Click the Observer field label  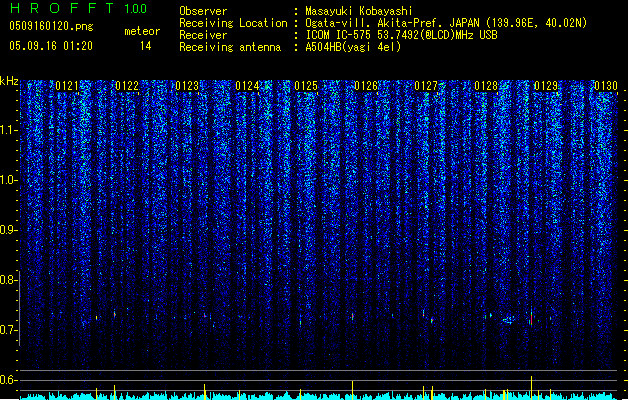tap(203, 11)
